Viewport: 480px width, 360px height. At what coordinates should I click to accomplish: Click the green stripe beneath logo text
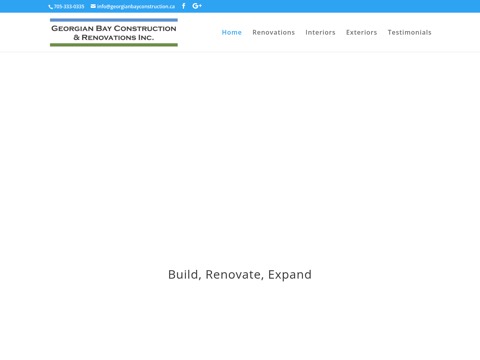pyautogui.click(x=114, y=45)
